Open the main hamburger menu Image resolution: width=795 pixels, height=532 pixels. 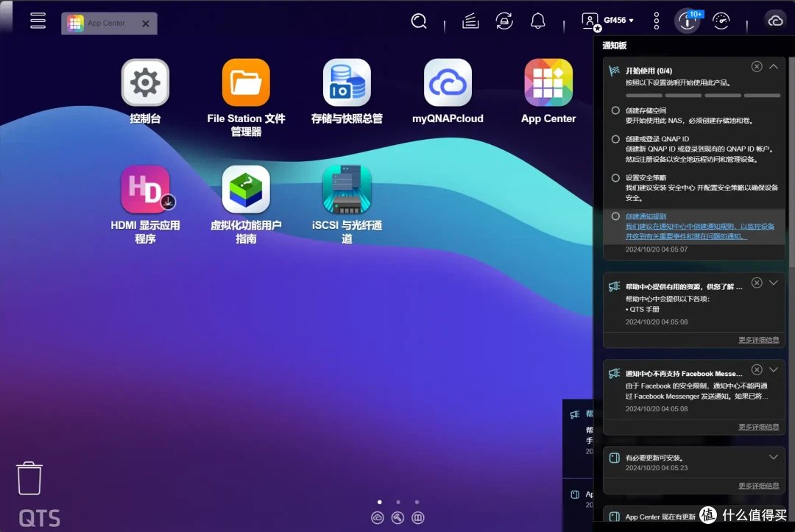(x=38, y=21)
